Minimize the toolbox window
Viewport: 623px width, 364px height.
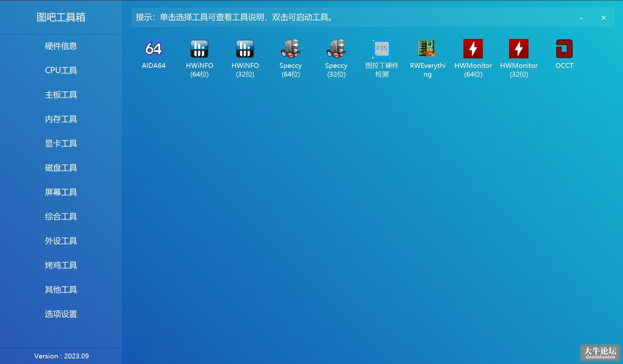581,18
